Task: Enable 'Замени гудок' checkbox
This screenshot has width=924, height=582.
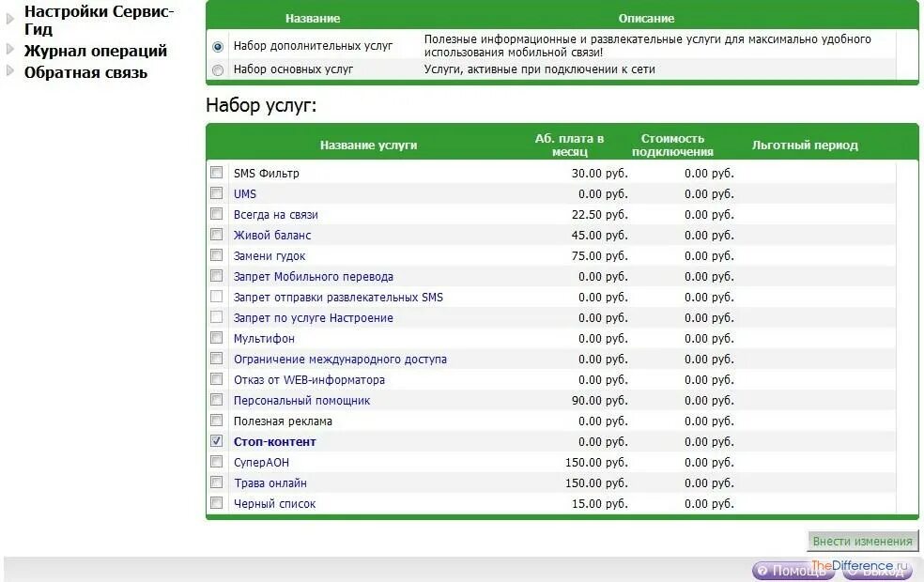Action: point(216,255)
